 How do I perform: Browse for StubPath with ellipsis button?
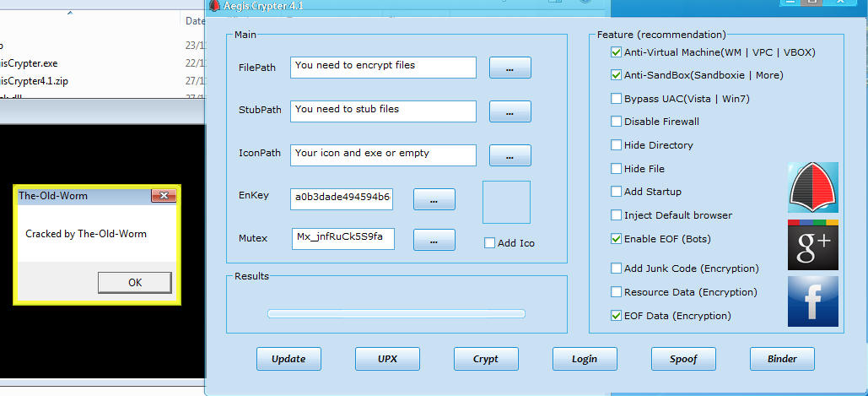(509, 111)
